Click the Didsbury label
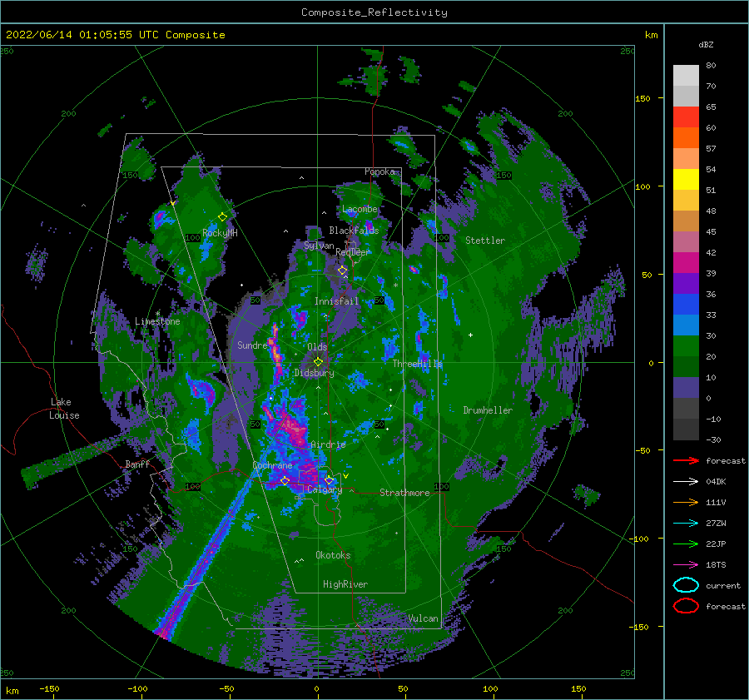 pyautogui.click(x=314, y=373)
